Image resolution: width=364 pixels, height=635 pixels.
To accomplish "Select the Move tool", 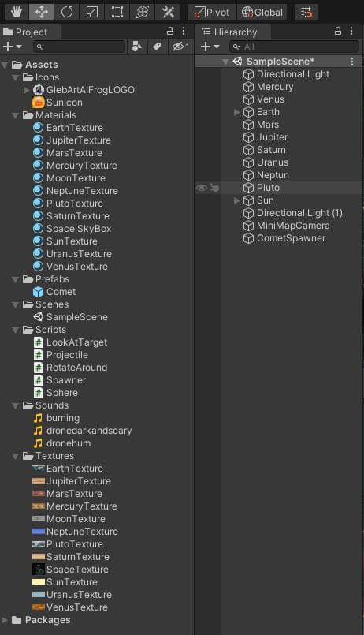I will [x=41, y=12].
